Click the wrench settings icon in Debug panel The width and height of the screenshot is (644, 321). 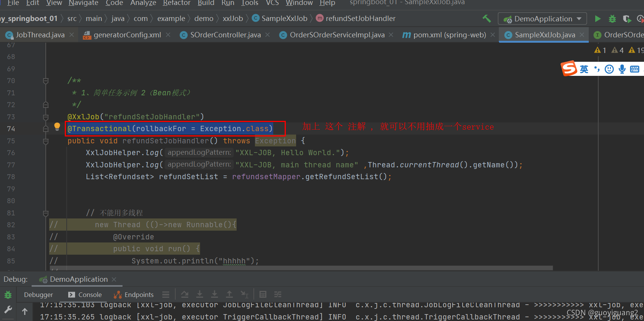(8, 310)
